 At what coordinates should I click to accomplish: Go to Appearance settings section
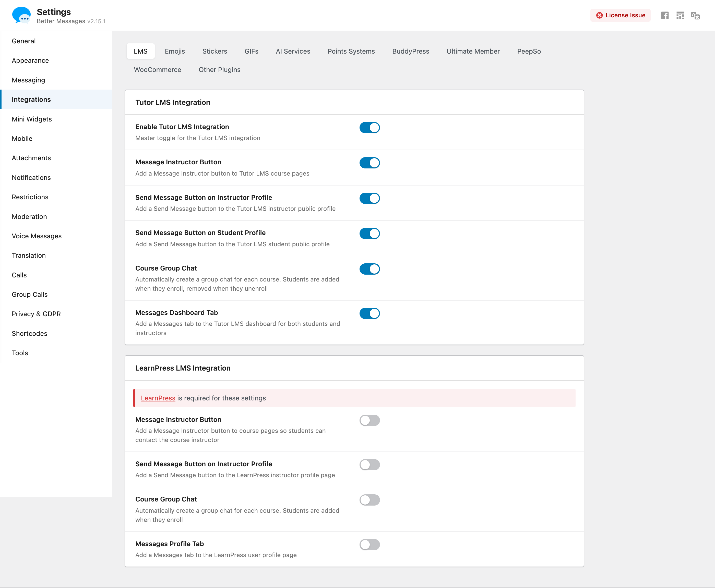point(56,61)
